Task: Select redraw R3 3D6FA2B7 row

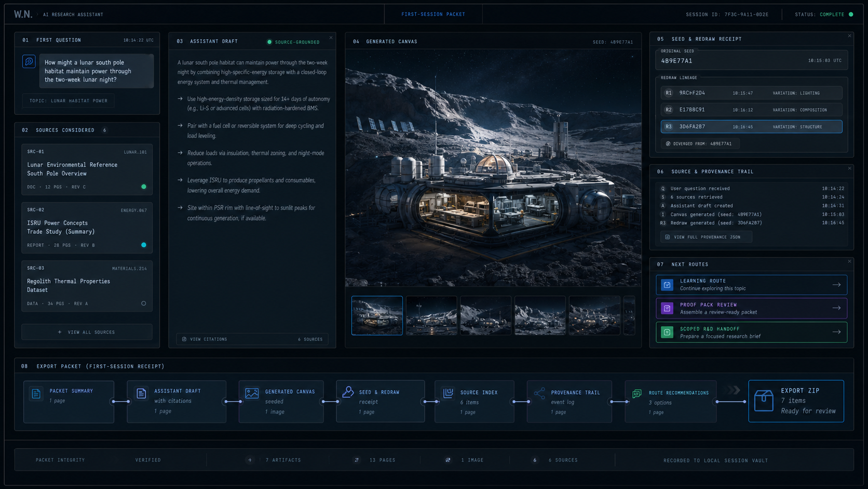Action: click(751, 127)
